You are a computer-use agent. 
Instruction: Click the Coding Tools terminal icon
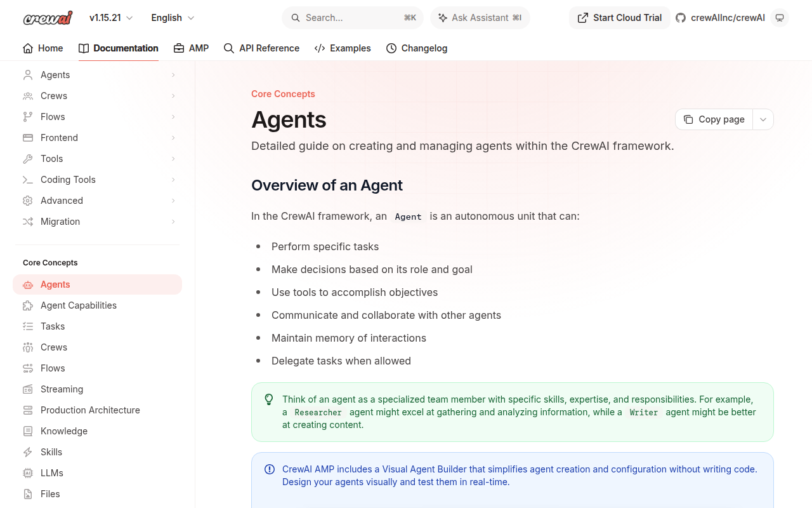[28, 180]
